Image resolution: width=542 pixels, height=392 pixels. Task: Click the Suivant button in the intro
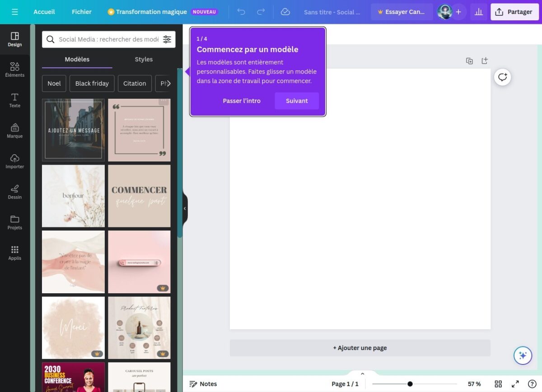coord(297,101)
